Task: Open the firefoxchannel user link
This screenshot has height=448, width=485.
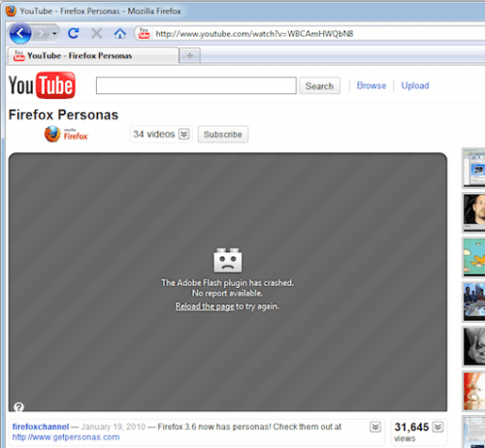Action: [x=41, y=427]
